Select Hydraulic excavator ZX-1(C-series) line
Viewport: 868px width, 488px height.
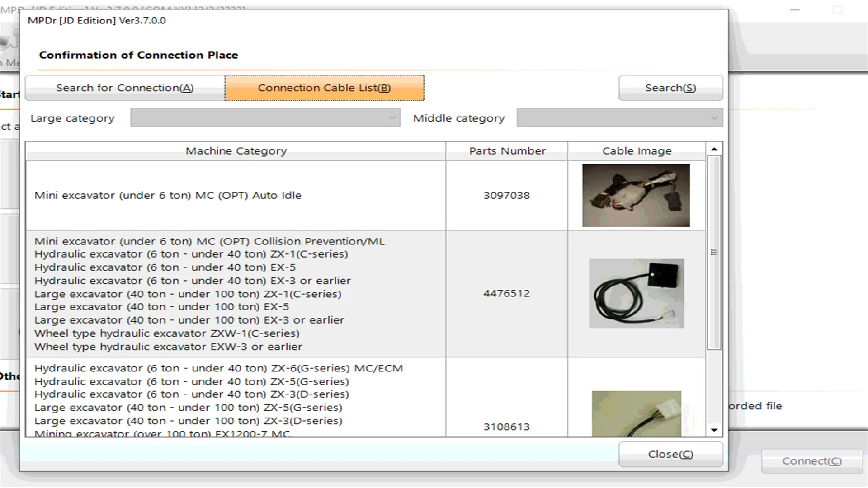(x=191, y=254)
